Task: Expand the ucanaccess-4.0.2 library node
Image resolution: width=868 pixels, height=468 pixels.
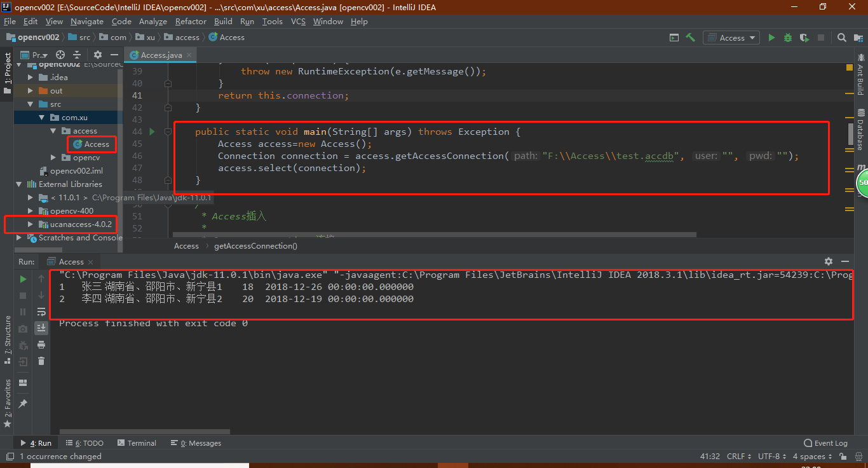Action: pos(29,224)
